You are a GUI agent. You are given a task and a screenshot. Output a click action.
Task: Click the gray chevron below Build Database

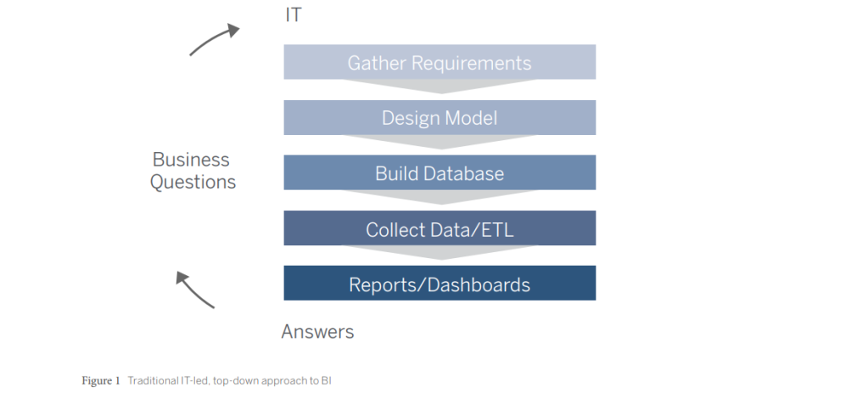pyautogui.click(x=440, y=197)
